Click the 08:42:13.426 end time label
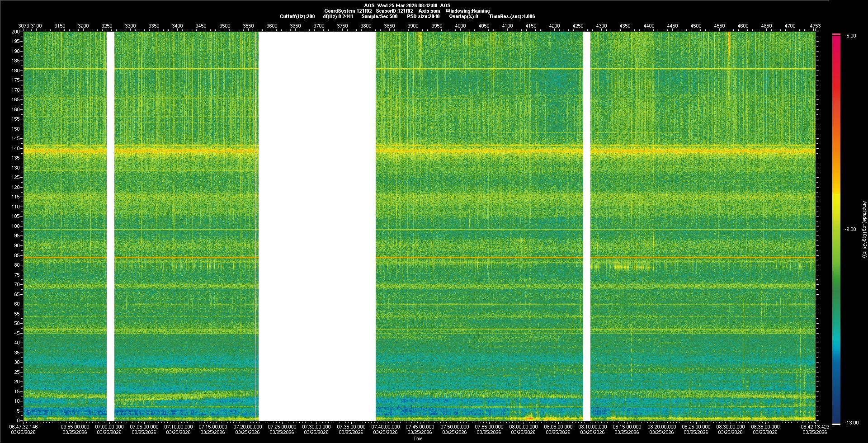This screenshot has width=868, height=443. click(x=815, y=426)
